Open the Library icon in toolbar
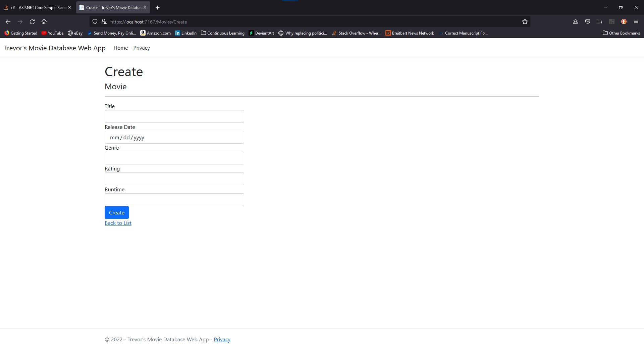This screenshot has width=644, height=349. tap(600, 22)
